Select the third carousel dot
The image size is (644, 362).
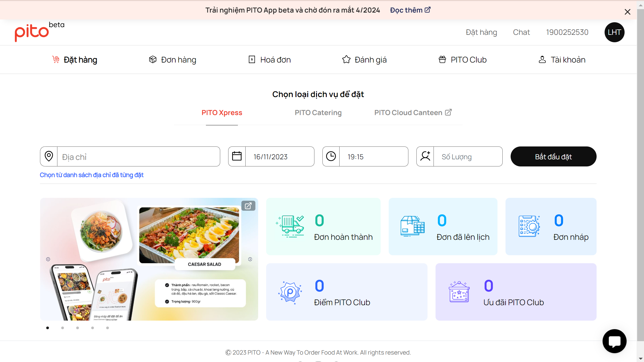[77, 328]
